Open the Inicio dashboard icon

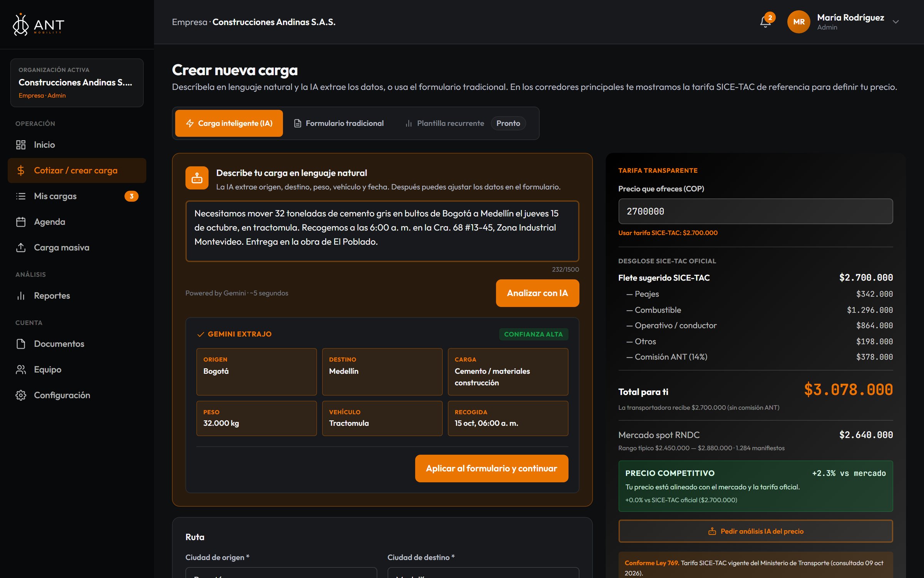21,145
